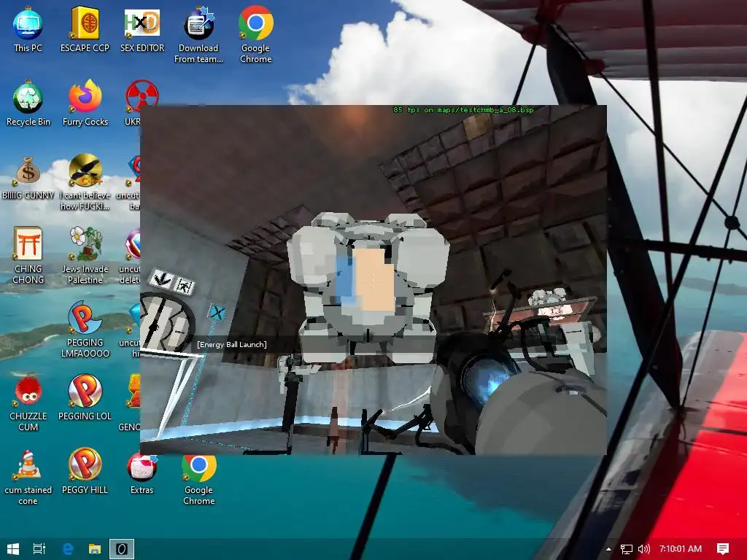Open the Download From team... shortcut
This screenshot has width=747, height=560.
click(x=198, y=35)
